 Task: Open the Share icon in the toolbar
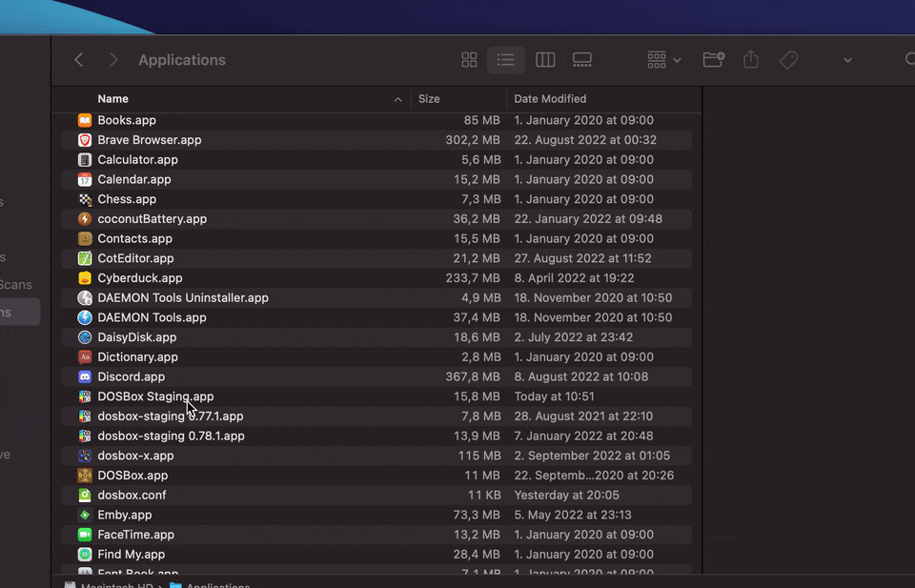click(750, 59)
